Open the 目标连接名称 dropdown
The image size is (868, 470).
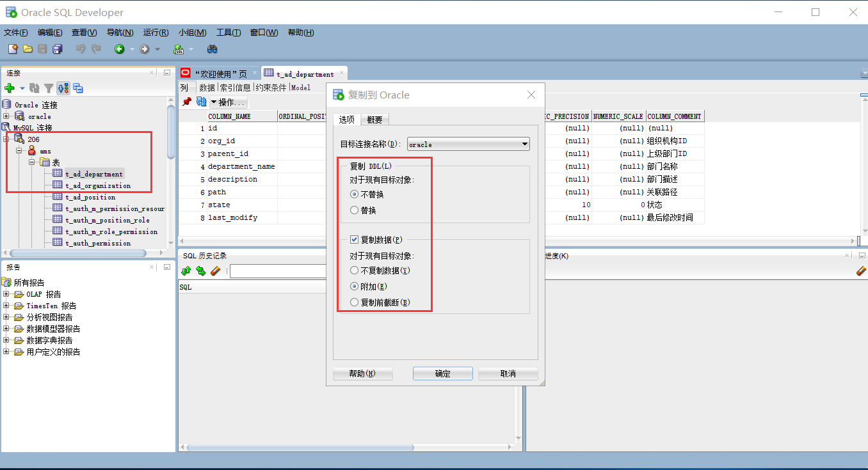point(469,144)
